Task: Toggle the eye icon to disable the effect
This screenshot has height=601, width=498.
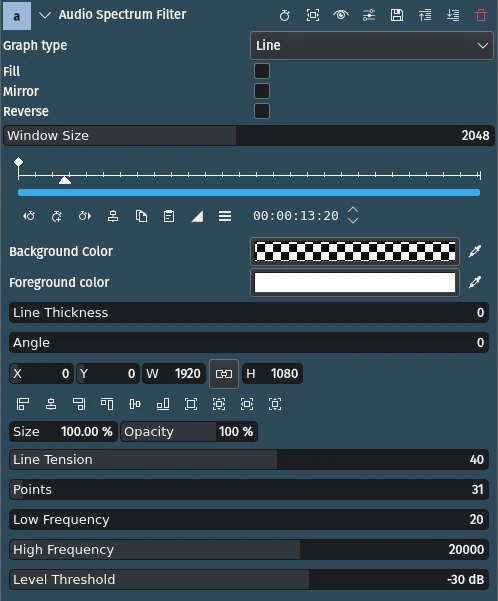Action: coord(341,15)
